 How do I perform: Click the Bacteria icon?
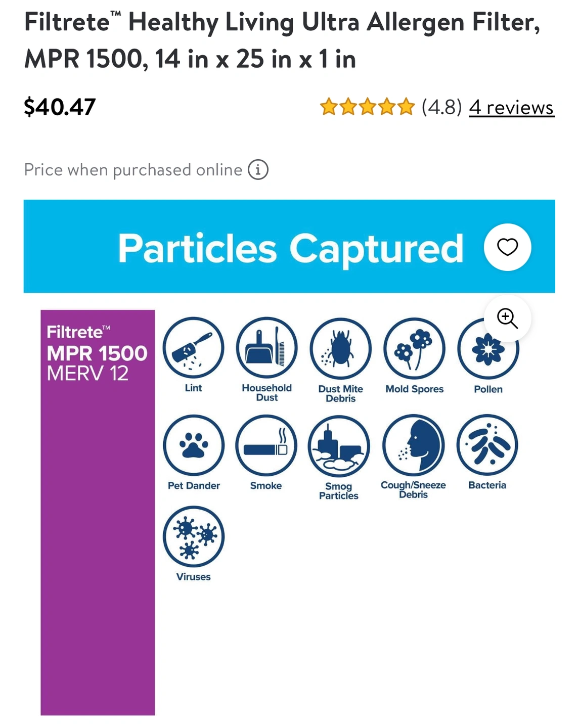coord(487,445)
